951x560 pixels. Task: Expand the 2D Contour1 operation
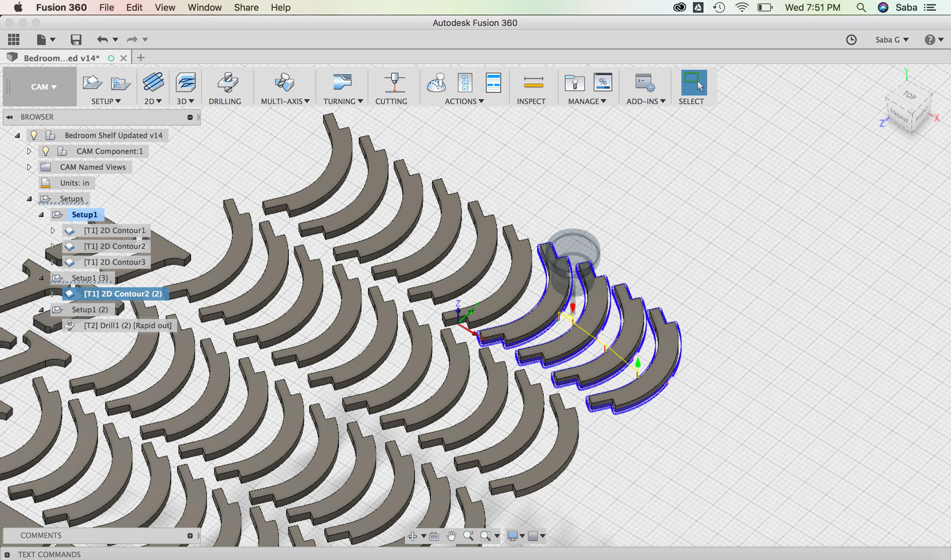(53, 230)
